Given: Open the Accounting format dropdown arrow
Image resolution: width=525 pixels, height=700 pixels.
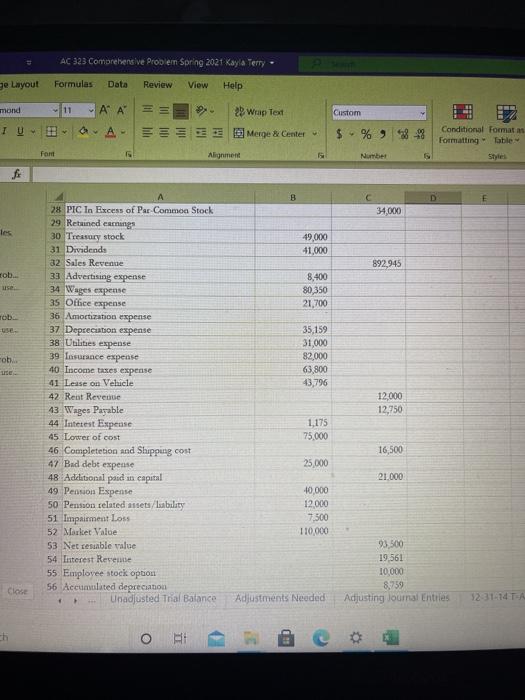Looking at the screenshot, I should 350,134.
